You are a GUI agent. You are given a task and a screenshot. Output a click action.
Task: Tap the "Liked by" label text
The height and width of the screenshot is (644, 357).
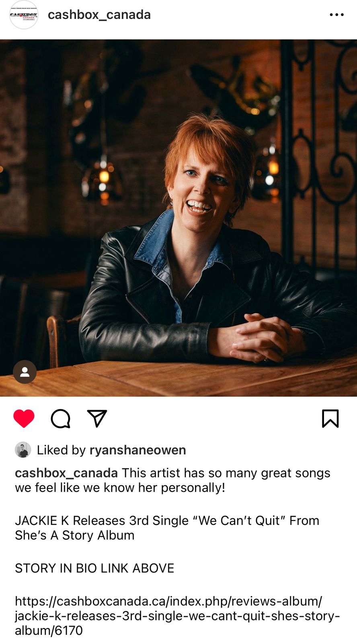point(62,450)
